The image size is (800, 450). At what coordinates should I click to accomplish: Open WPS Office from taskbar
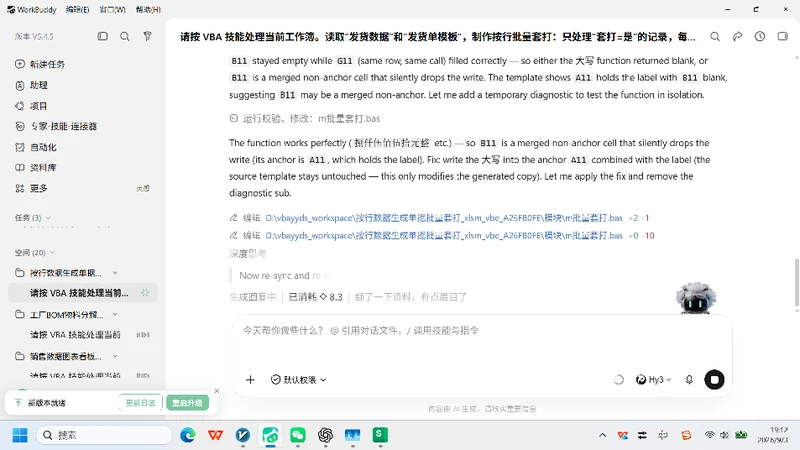coord(215,435)
